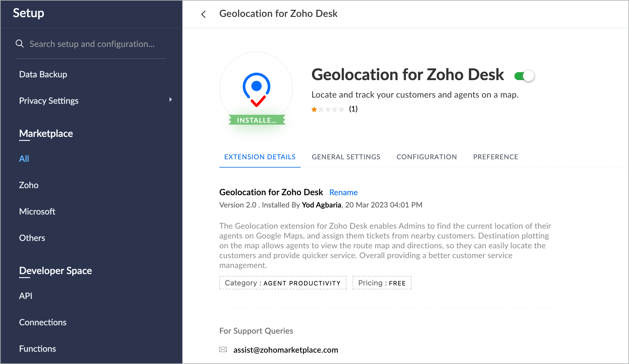629x364 pixels.
Task: Expand the Privacy Settings submenu arrow
Action: click(x=170, y=99)
